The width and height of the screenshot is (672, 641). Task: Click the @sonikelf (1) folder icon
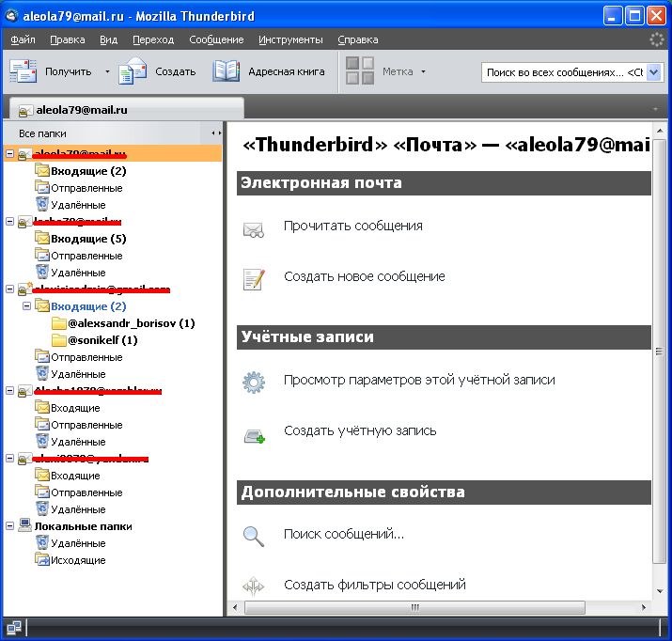(58, 340)
